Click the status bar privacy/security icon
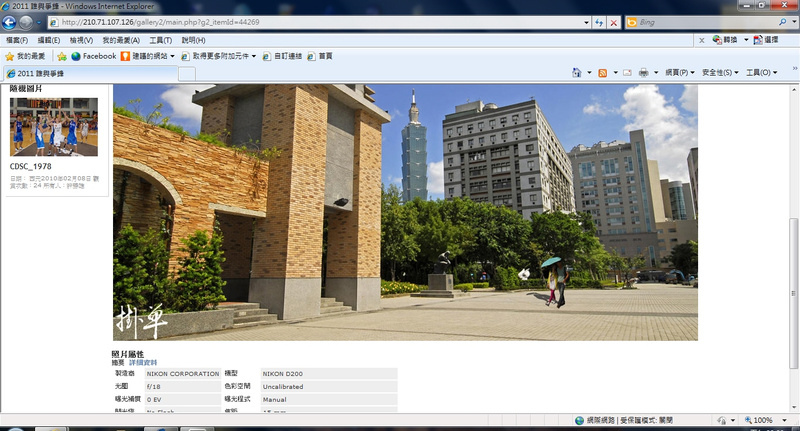The image size is (800, 431). 722,420
